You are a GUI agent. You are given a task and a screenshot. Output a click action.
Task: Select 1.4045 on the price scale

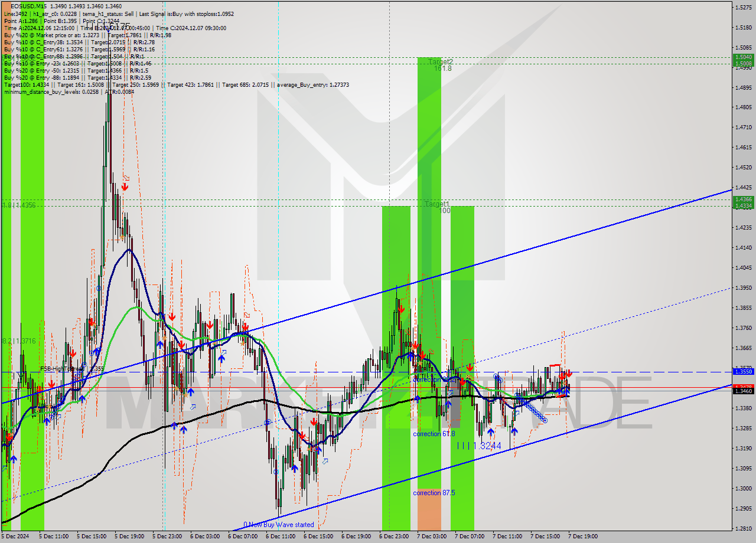pyautogui.click(x=743, y=267)
